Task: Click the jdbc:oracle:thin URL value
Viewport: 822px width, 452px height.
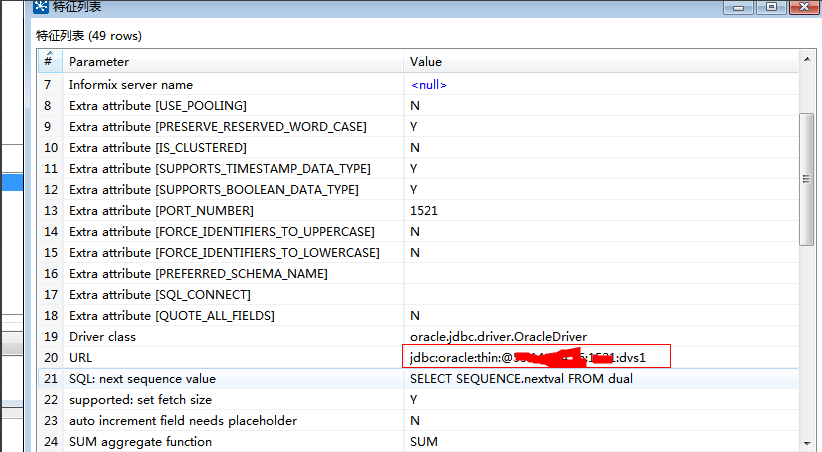Action: click(527, 358)
